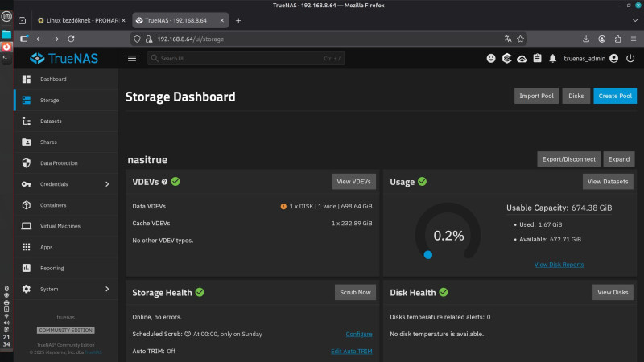The image size is (644, 362).
Task: Click the TrueNAS Connect cloud icon
Action: click(522, 58)
